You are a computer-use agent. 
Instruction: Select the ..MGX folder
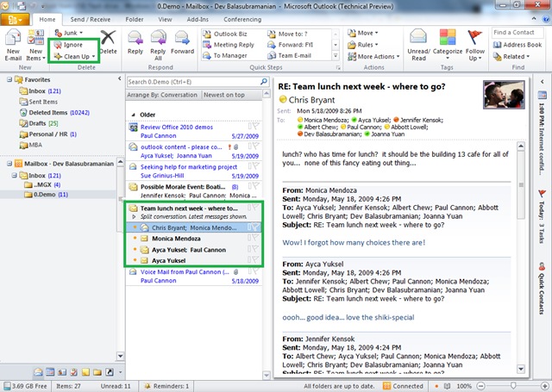(x=42, y=185)
